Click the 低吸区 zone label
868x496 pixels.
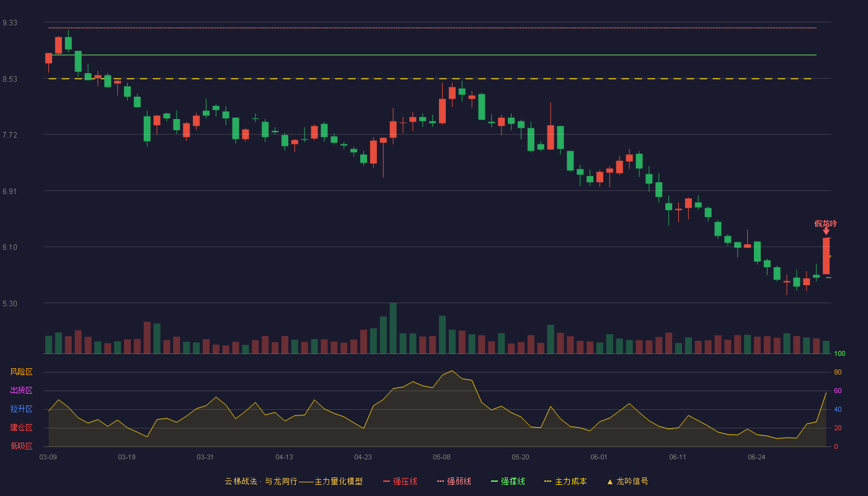[x=22, y=446]
